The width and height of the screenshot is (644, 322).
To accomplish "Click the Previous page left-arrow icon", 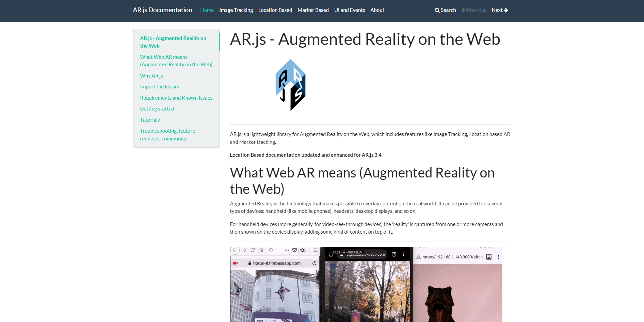I will (x=464, y=10).
